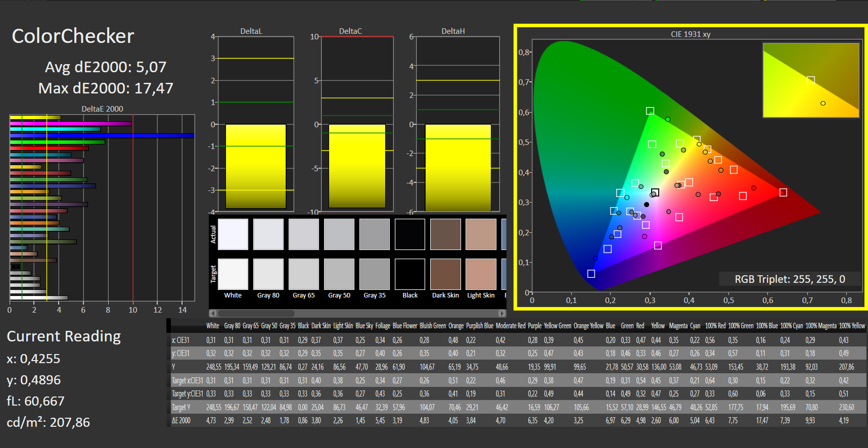The image size is (868, 448).
Task: Click the DeltaC chart's yellow bar
Action: point(357,166)
